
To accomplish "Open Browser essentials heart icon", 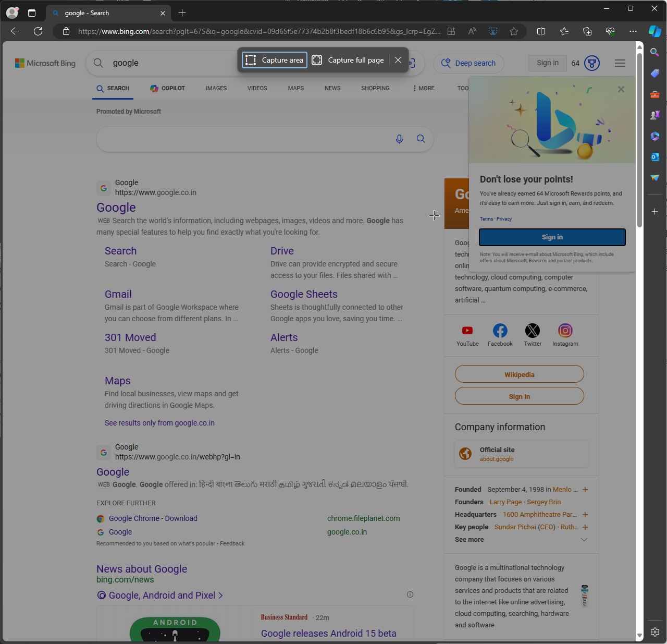I will pyautogui.click(x=610, y=31).
